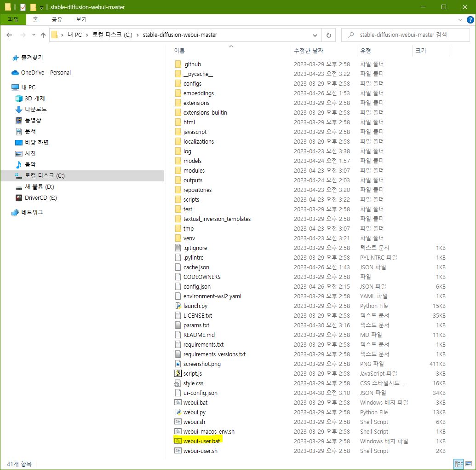476x470 pixels.
Task: Sort by the 크기 column header
Action: pyautogui.click(x=430, y=51)
